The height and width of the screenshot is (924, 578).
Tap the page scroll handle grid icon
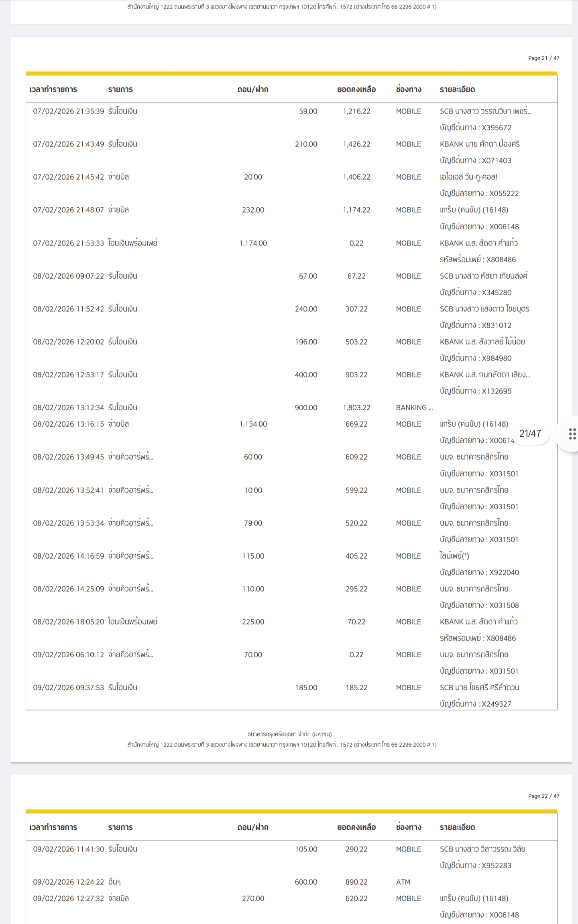tap(572, 434)
